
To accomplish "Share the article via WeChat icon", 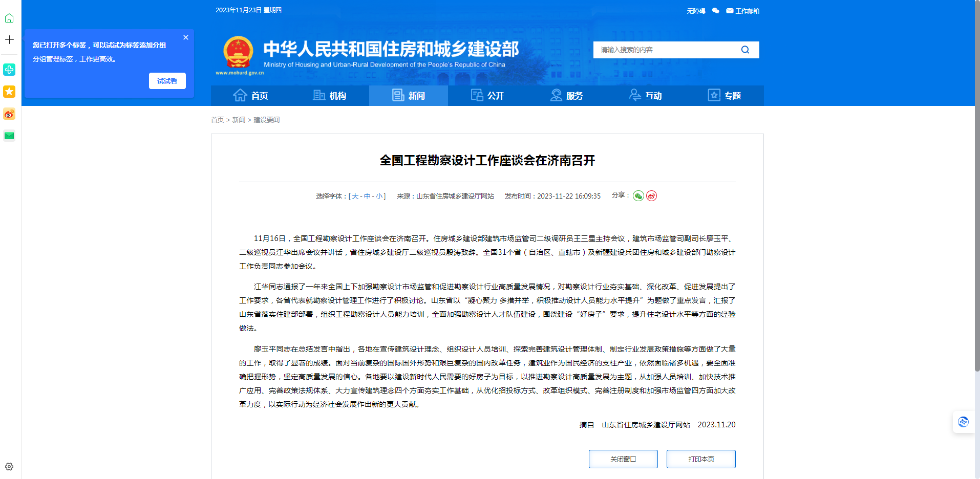I will tap(638, 196).
